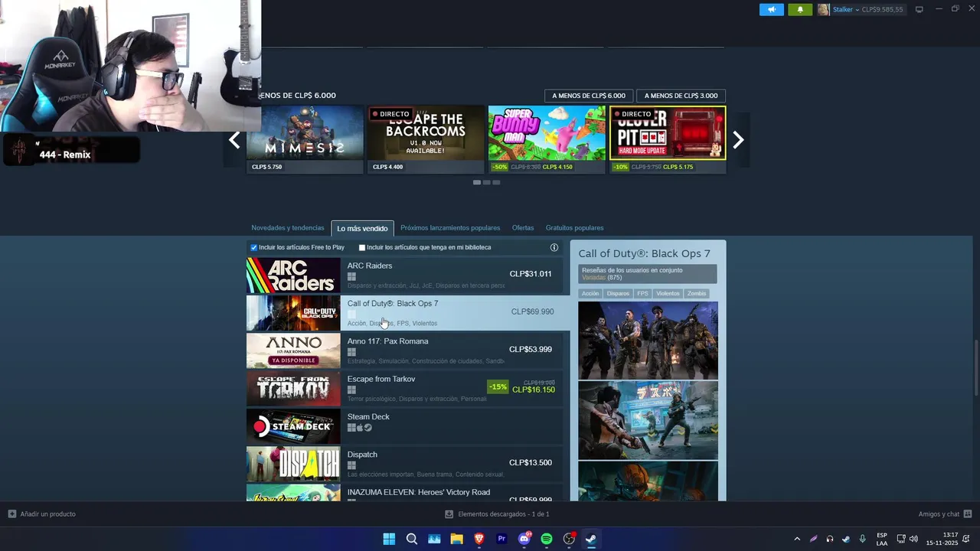Open Escape the Backrooms capsule
This screenshot has height=551, width=980.
tap(426, 140)
